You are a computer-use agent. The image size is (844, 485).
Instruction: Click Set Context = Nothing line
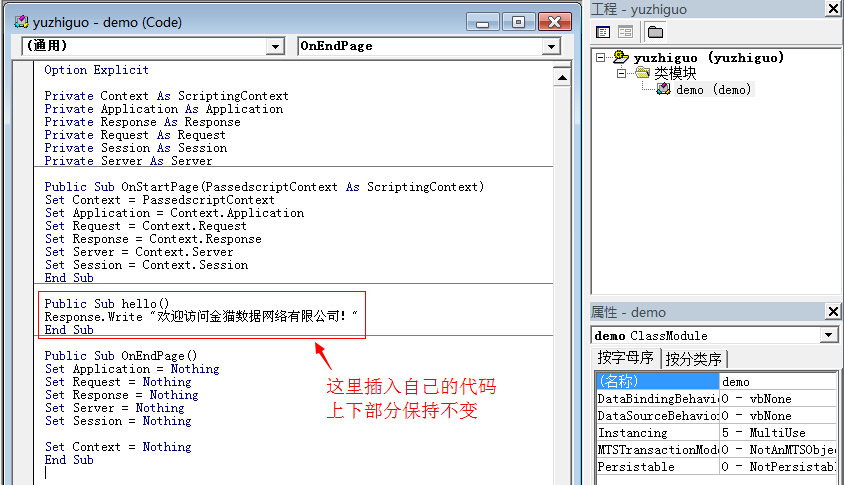[118, 447]
